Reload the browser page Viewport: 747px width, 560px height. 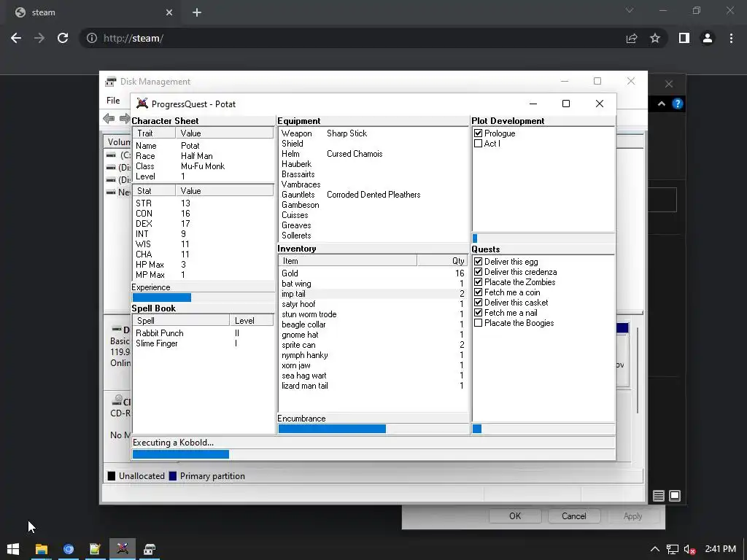point(63,38)
